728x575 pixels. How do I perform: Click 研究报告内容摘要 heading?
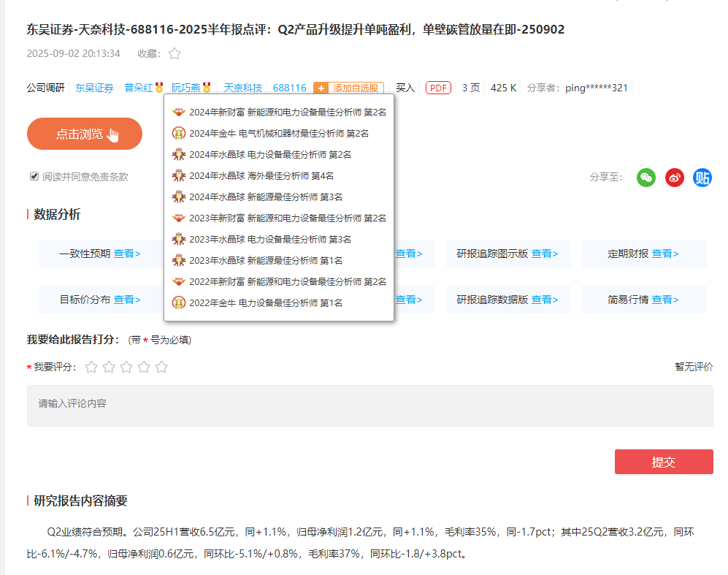tap(81, 500)
